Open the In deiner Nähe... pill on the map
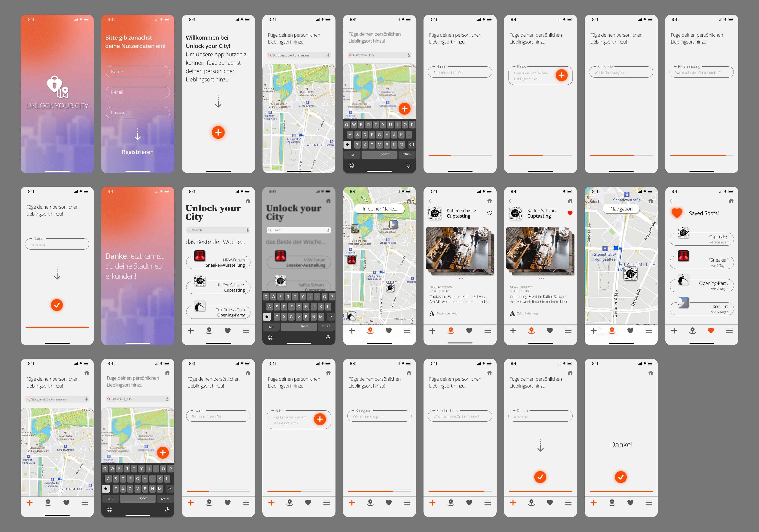This screenshot has width=759, height=532. [x=380, y=209]
